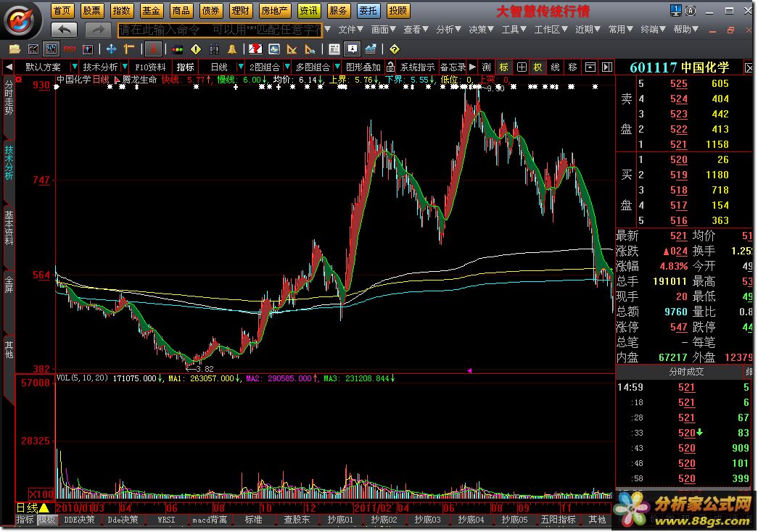Click the command input field
Viewport: 758px width, 532px height.
tap(220, 30)
